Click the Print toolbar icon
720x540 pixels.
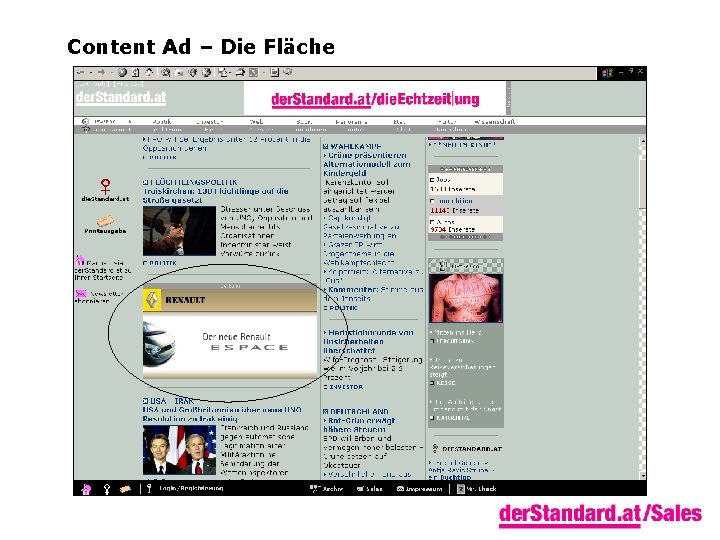(240, 73)
